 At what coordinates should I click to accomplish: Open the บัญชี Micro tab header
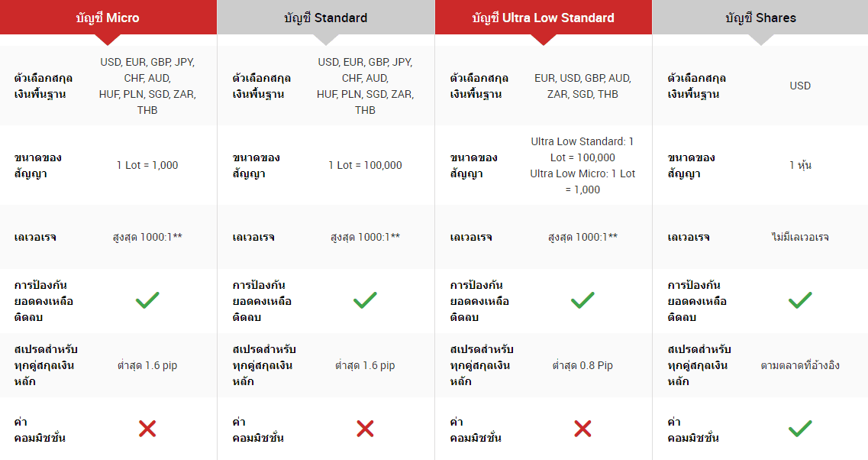click(108, 17)
